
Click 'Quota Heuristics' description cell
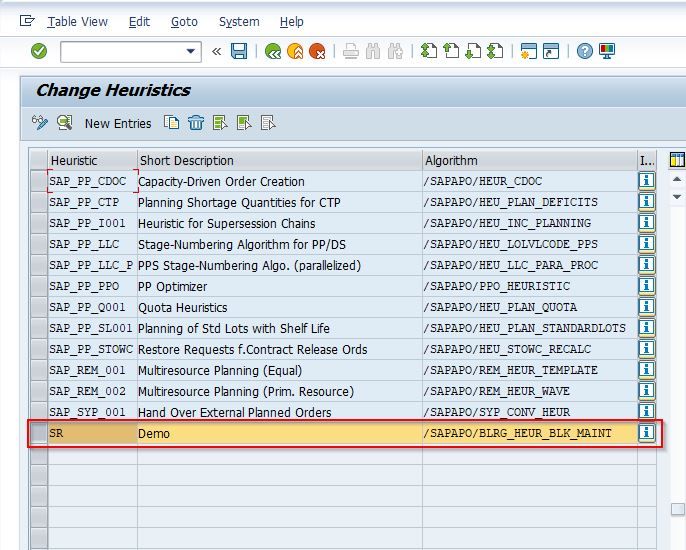(x=280, y=307)
